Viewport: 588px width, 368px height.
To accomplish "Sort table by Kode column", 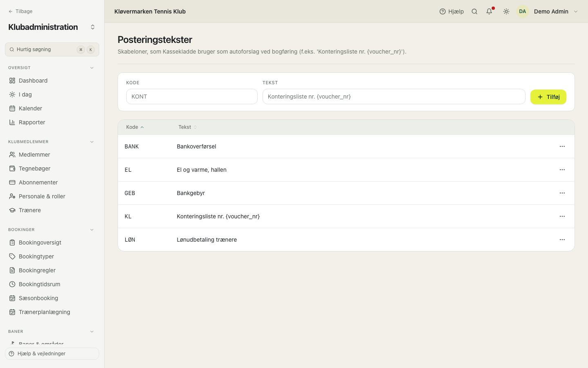I will [135, 127].
